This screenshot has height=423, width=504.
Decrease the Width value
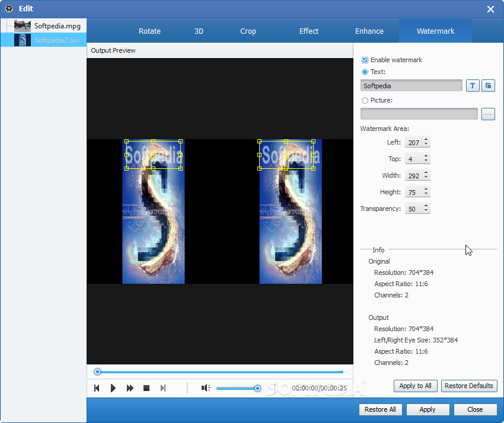tap(426, 178)
